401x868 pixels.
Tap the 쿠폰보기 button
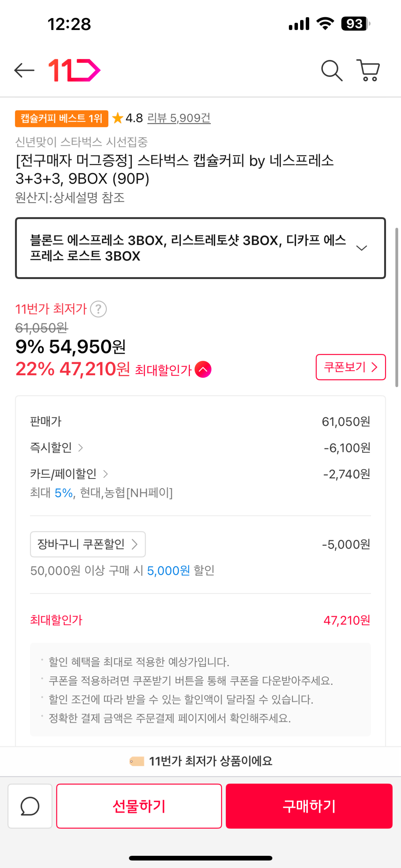(x=351, y=367)
